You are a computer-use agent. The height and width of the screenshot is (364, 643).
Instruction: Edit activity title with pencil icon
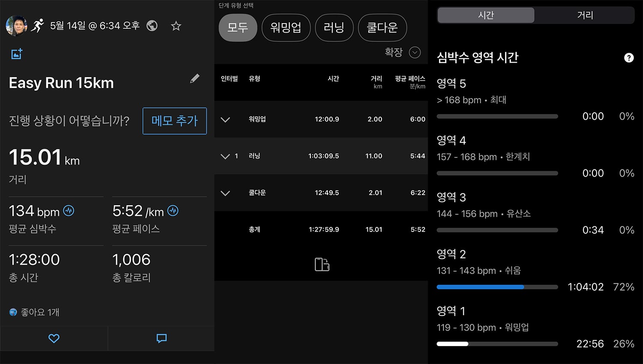click(x=195, y=78)
